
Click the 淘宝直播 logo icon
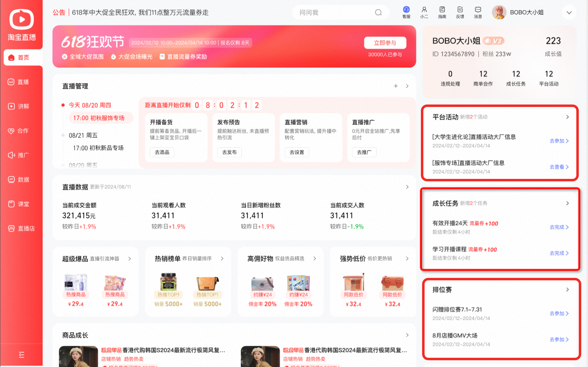(x=22, y=19)
